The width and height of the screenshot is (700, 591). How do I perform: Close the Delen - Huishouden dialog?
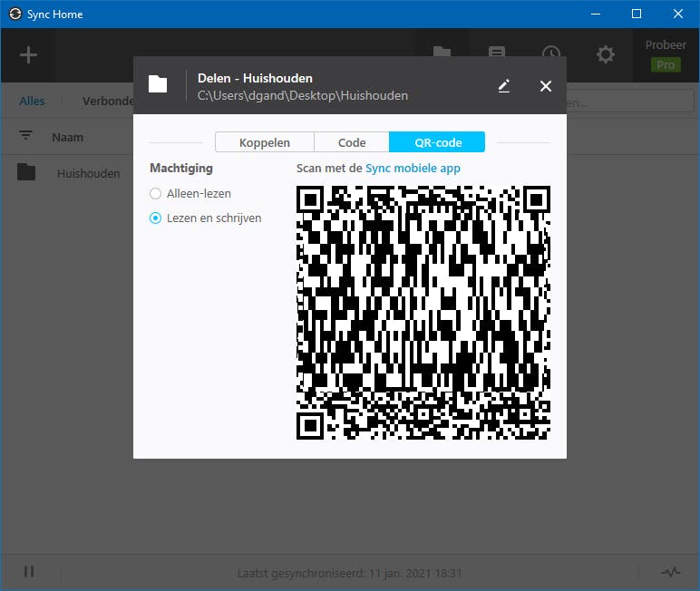point(546,86)
